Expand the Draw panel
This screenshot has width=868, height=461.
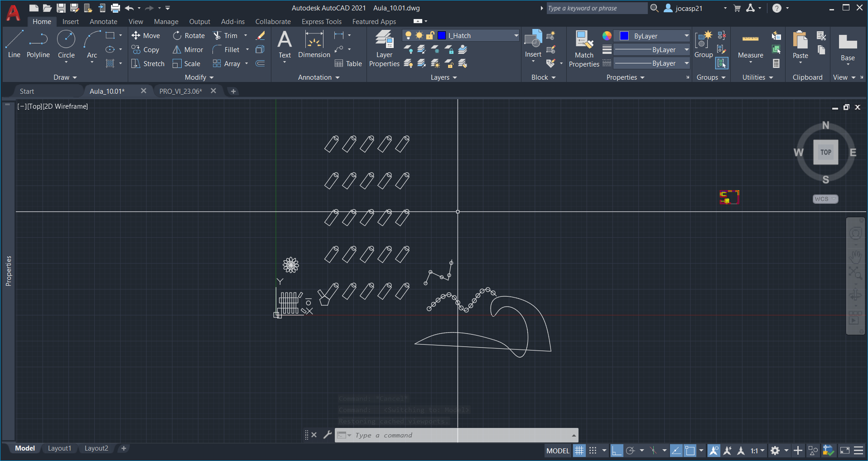coord(65,77)
